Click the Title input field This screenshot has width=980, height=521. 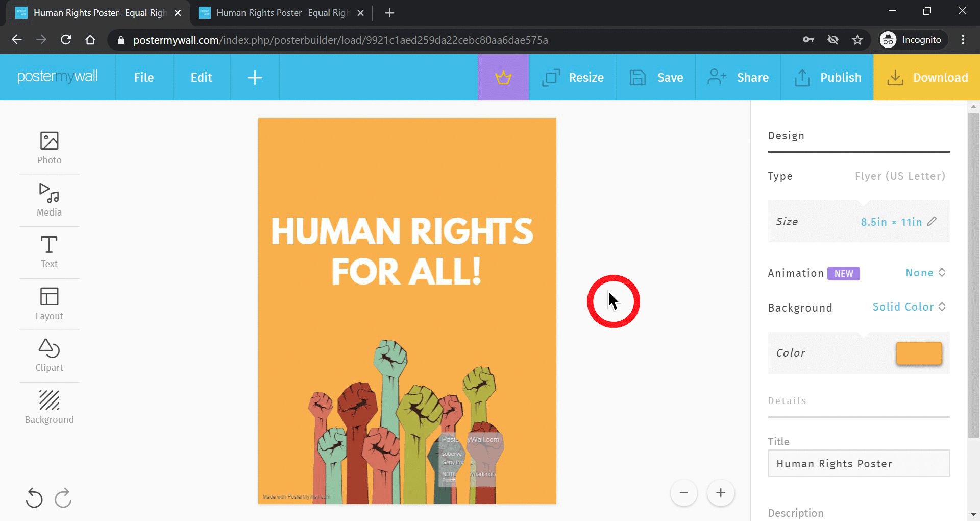point(859,463)
